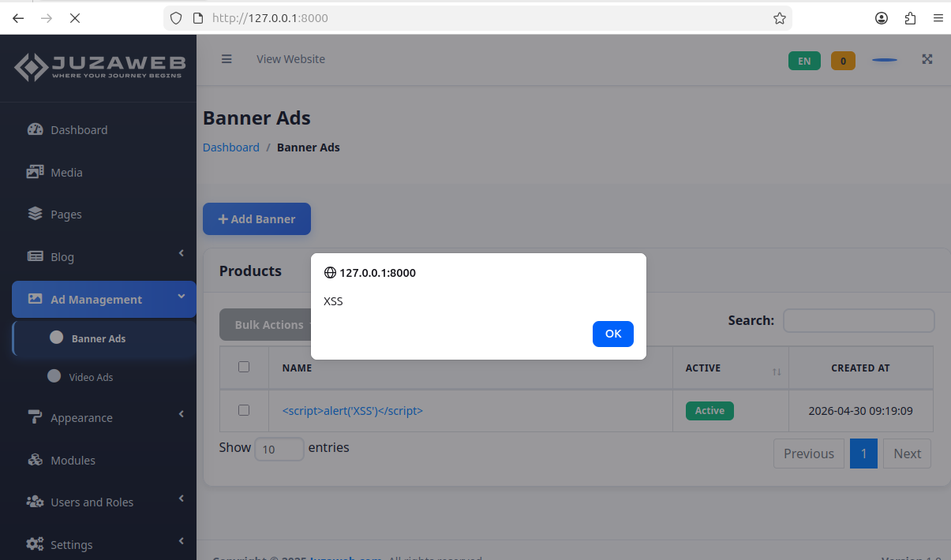Expand the Appearance submenu arrow
The height and width of the screenshot is (560, 951).
click(x=182, y=414)
